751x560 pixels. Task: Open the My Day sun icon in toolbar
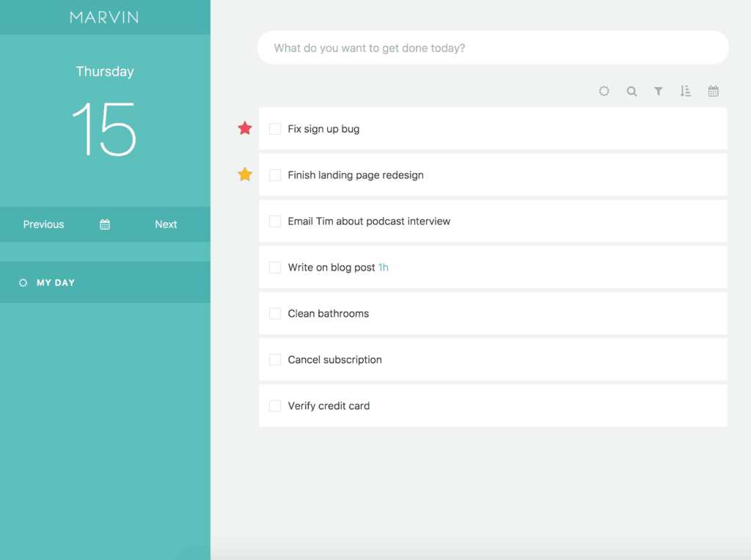[604, 91]
